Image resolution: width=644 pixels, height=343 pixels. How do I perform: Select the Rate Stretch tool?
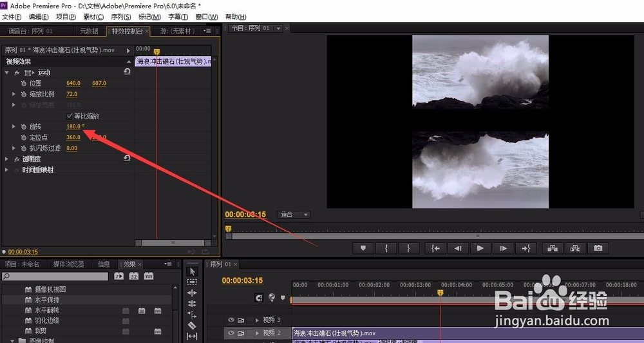(x=192, y=314)
